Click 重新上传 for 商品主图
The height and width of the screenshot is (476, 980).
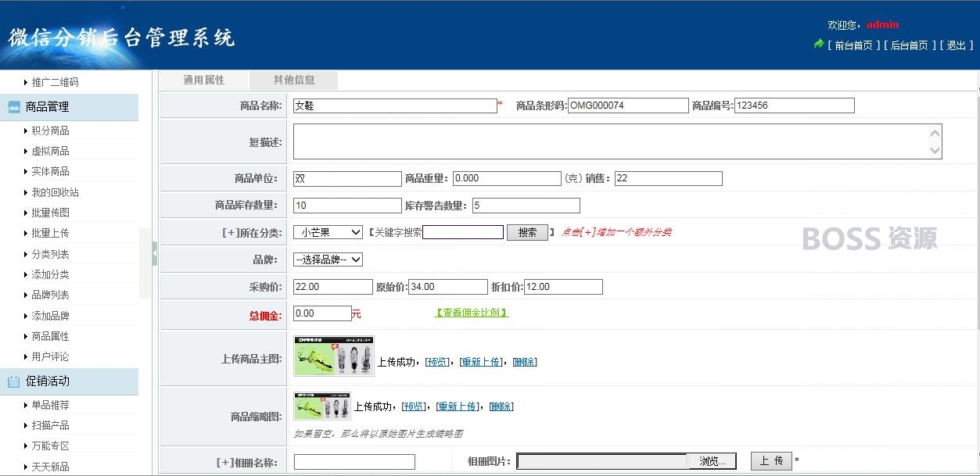480,362
